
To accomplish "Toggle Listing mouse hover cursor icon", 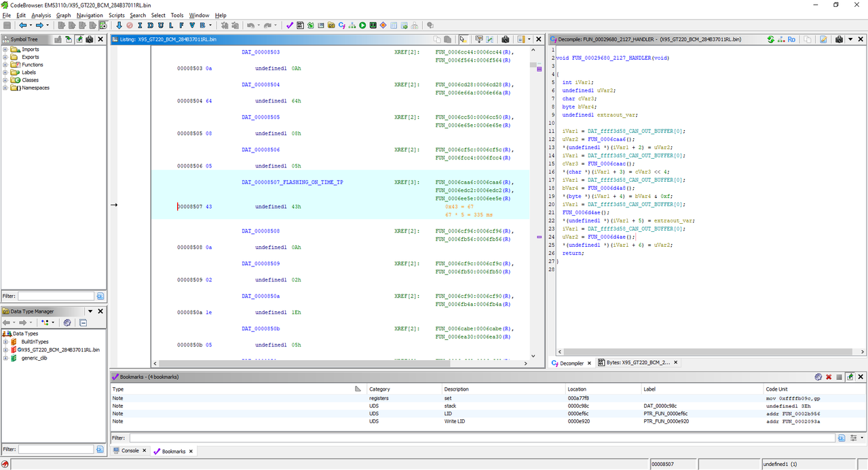I will pyautogui.click(x=463, y=39).
